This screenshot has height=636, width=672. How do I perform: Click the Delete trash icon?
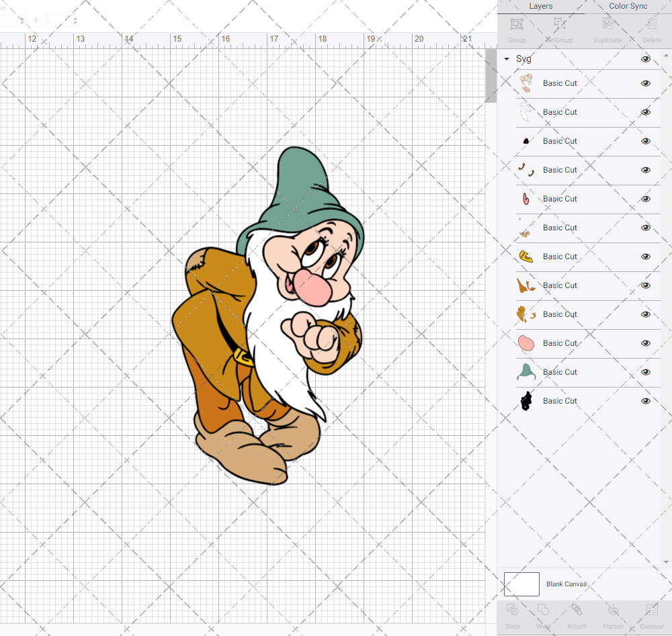pos(652,24)
